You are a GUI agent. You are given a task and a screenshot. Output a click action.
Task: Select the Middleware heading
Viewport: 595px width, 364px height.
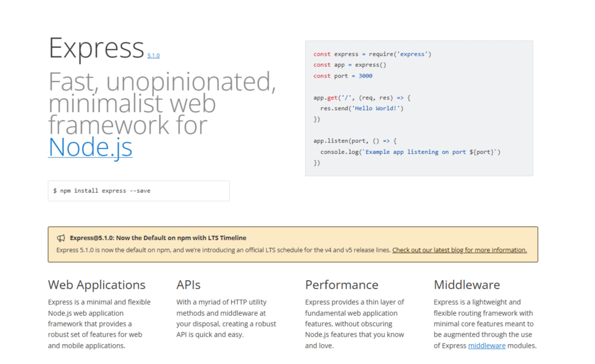(467, 285)
